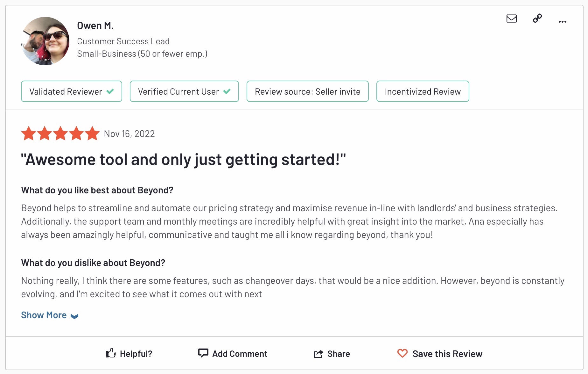The height and width of the screenshot is (374, 588).
Task: Expand Show More review content
Action: pos(44,315)
